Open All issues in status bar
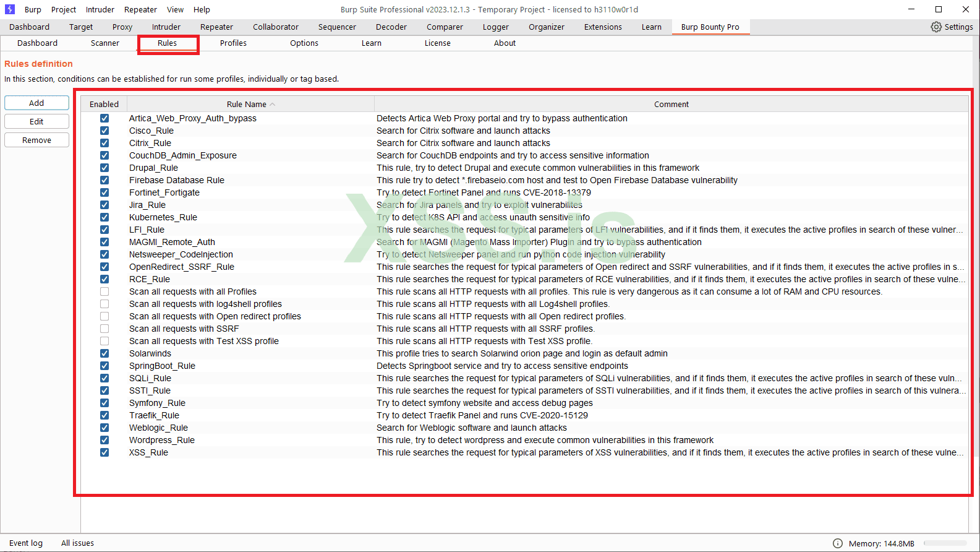Image resolution: width=980 pixels, height=552 pixels. click(77, 543)
